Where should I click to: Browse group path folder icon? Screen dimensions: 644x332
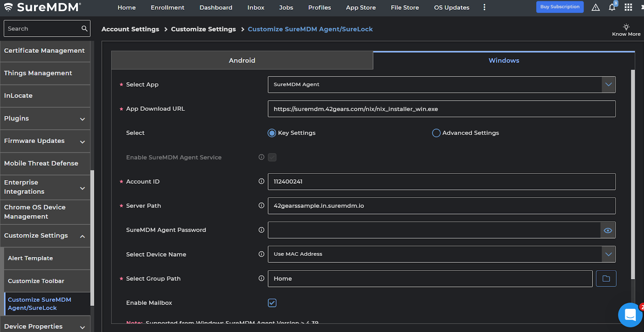coord(606,278)
